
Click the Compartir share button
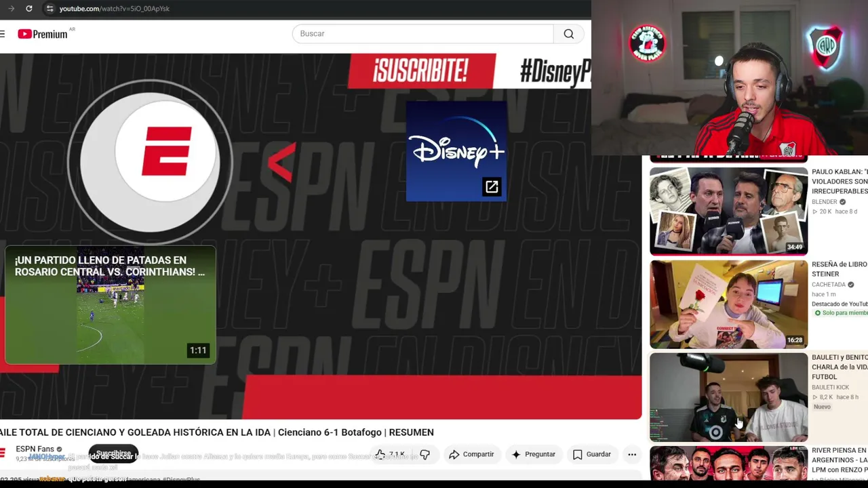(471, 454)
